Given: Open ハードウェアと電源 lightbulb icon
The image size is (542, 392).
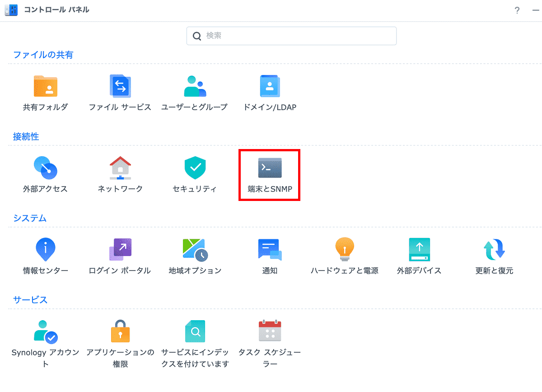Looking at the screenshot, I should (x=345, y=249).
